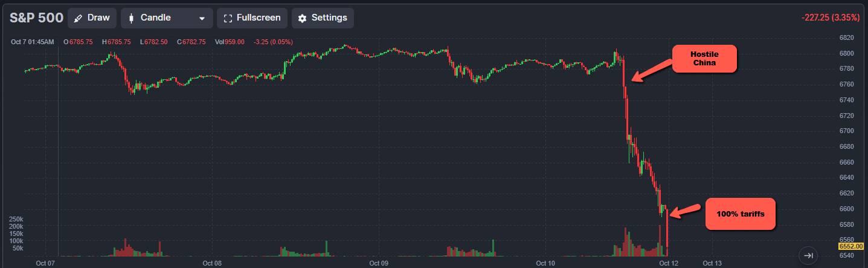
Task: Click the 6800 price axis label
Action: (x=847, y=53)
